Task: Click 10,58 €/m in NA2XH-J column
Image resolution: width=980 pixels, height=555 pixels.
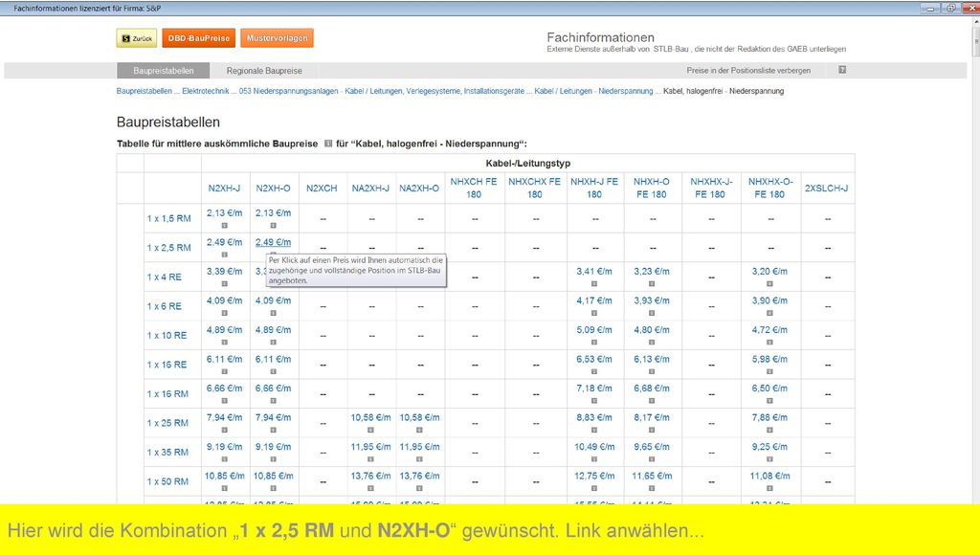Action: [370, 418]
